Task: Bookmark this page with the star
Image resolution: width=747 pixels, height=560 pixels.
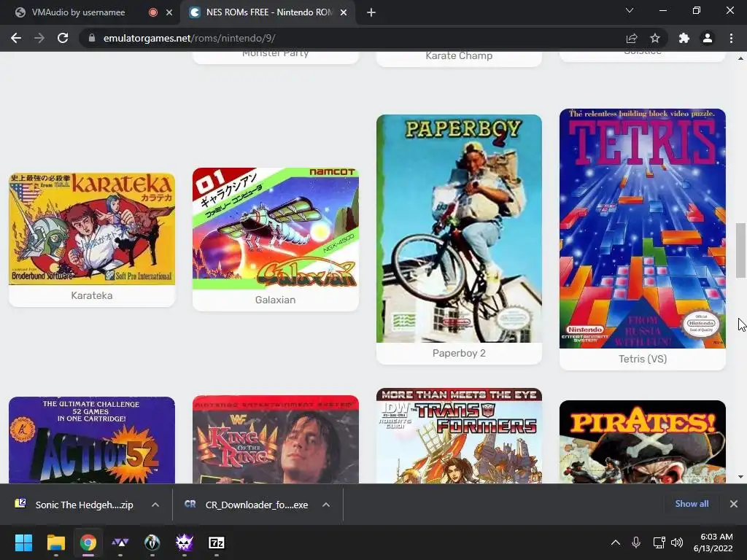Action: point(655,38)
